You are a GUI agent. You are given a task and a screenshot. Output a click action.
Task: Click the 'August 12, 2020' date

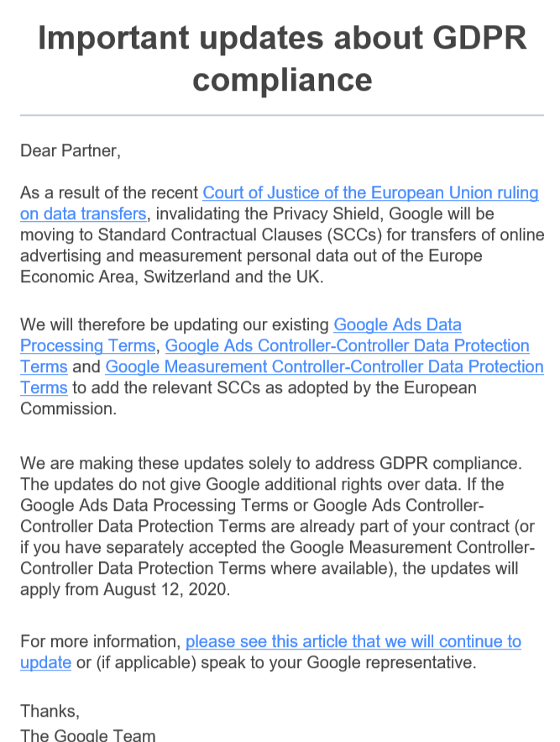point(165,589)
